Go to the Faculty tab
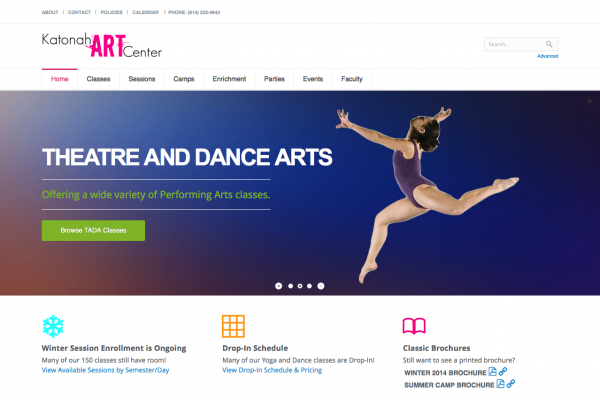Image resolution: width=600 pixels, height=400 pixels. click(352, 79)
